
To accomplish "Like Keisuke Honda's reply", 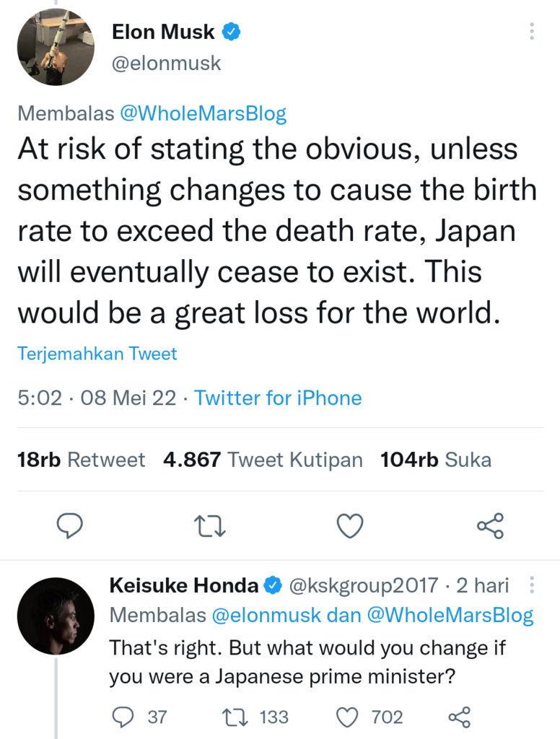I will pos(349,717).
